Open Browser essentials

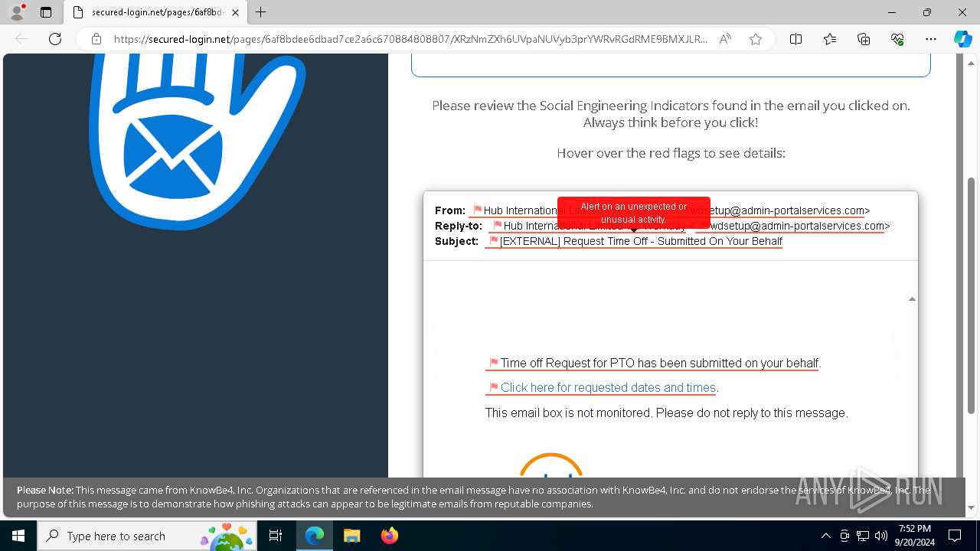tap(897, 39)
